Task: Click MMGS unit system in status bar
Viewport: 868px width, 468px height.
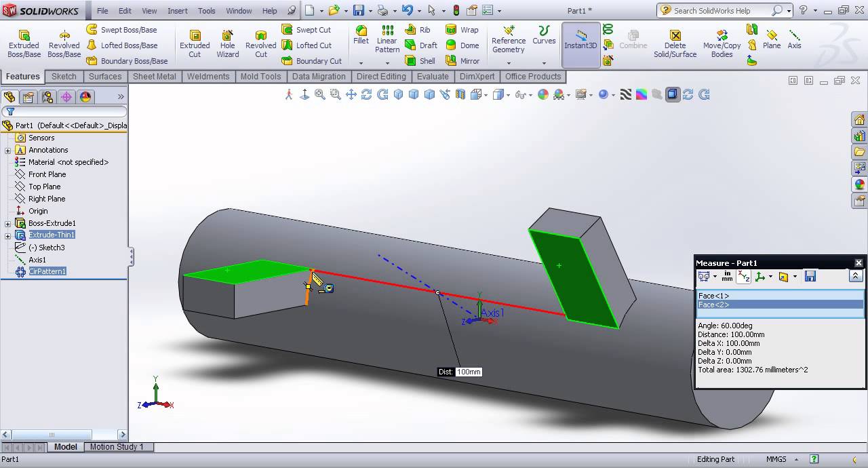Action: [x=776, y=459]
